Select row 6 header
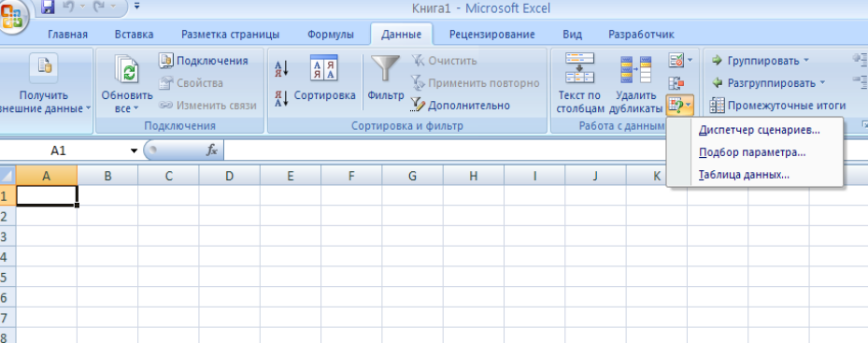Screen dimensions: 868x343 tap(7, 297)
